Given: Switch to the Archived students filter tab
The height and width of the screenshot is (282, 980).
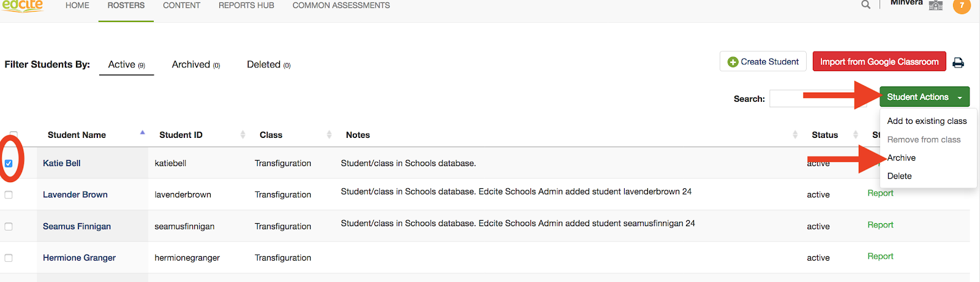Looking at the screenshot, I should pos(195,65).
